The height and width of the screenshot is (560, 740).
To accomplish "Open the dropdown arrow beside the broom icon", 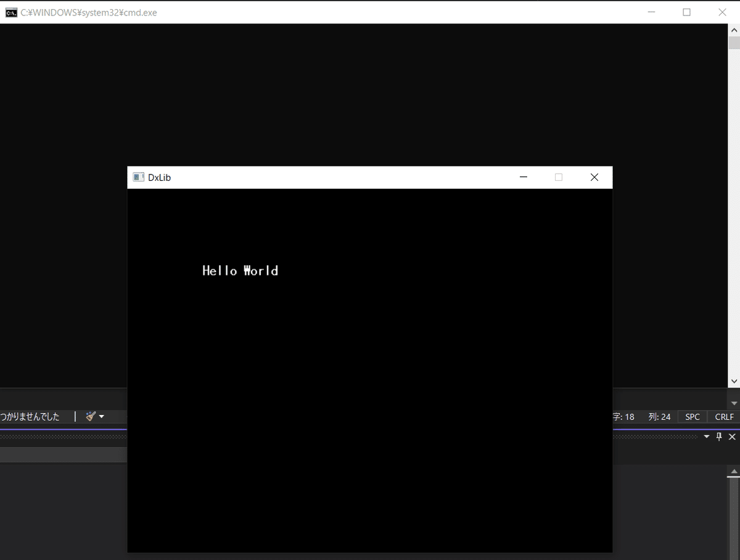I will [x=102, y=416].
